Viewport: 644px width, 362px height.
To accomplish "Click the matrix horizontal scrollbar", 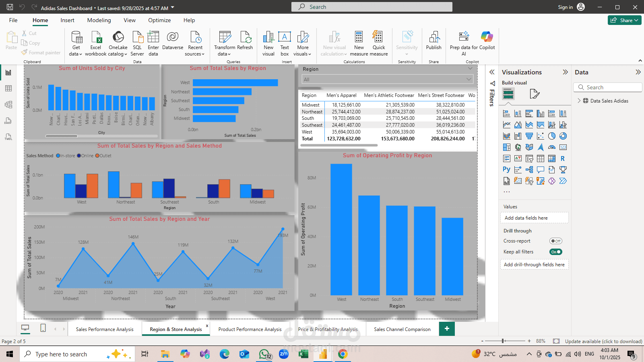I will (x=339, y=145).
